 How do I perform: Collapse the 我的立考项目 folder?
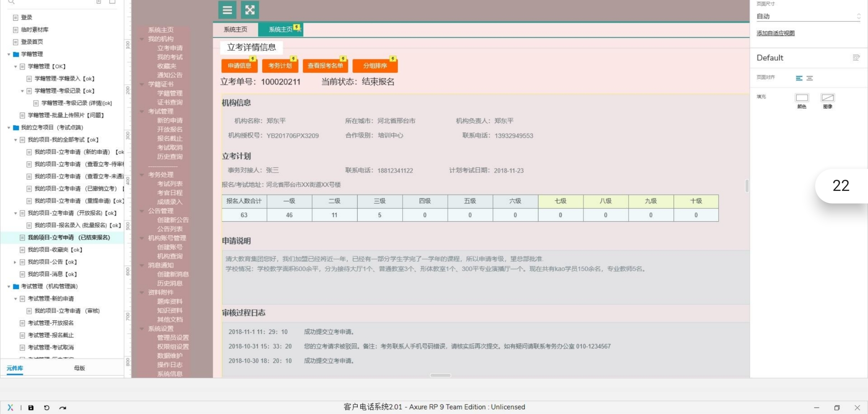pos(9,128)
